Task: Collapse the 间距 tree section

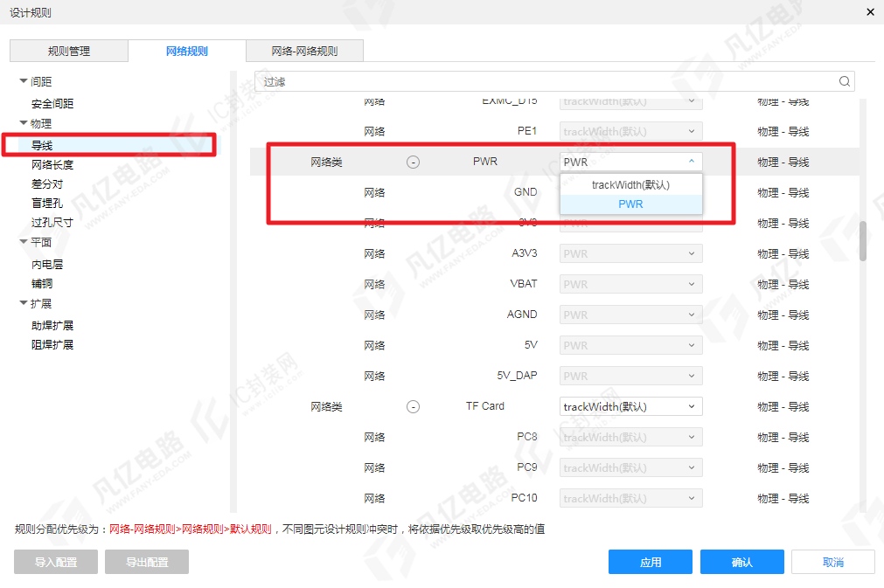Action: pyautogui.click(x=24, y=81)
